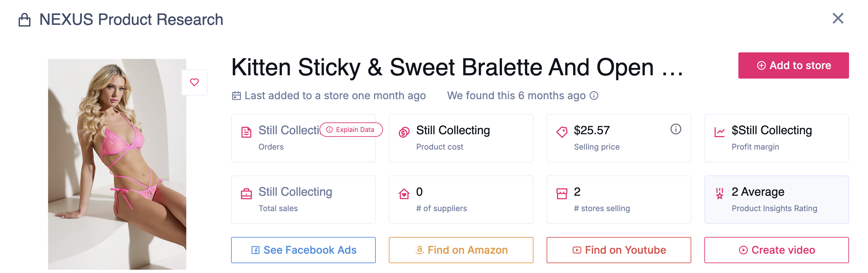Open the product thumbnail image
Viewport: 868px width, 273px height.
pos(117,164)
